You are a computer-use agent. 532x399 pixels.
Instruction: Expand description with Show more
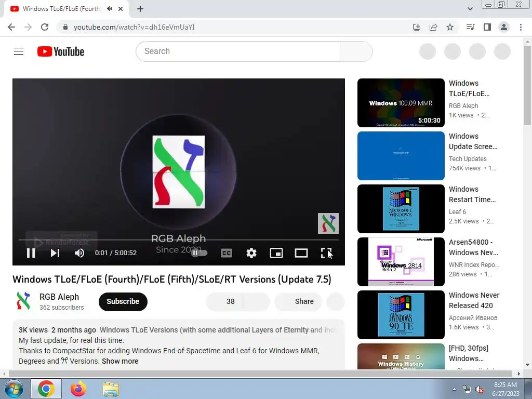(120, 361)
